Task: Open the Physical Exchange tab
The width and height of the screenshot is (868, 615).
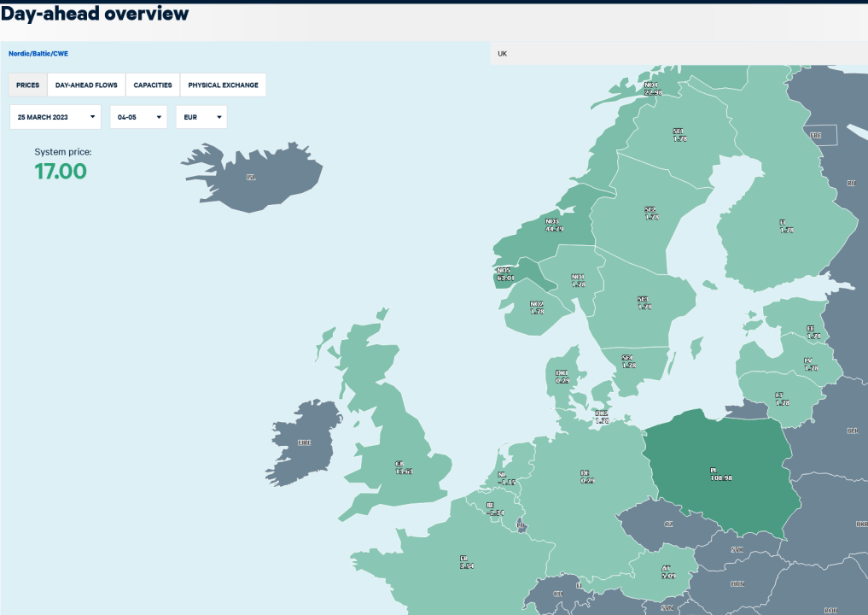Action: 223,85
